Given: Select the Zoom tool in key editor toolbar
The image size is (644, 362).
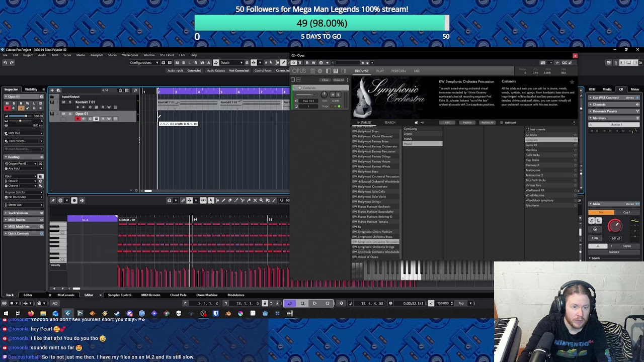Looking at the screenshot, I should tap(261, 201).
